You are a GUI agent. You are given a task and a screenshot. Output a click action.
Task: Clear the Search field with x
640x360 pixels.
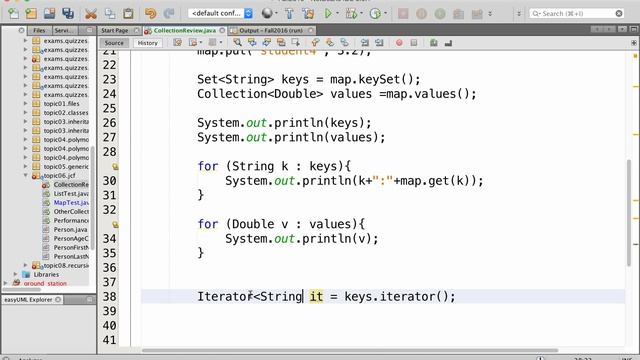619,13
